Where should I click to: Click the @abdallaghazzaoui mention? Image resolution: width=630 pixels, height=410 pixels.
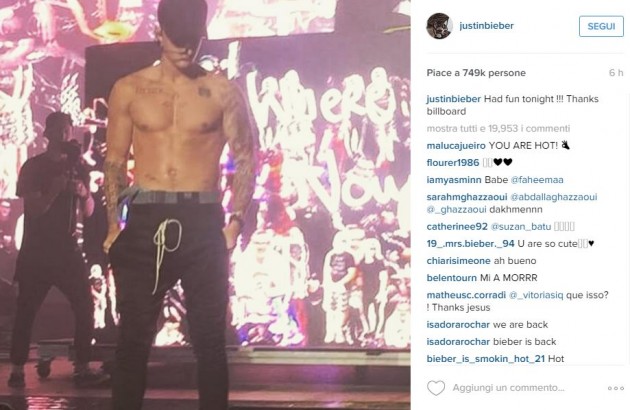pyautogui.click(x=553, y=197)
